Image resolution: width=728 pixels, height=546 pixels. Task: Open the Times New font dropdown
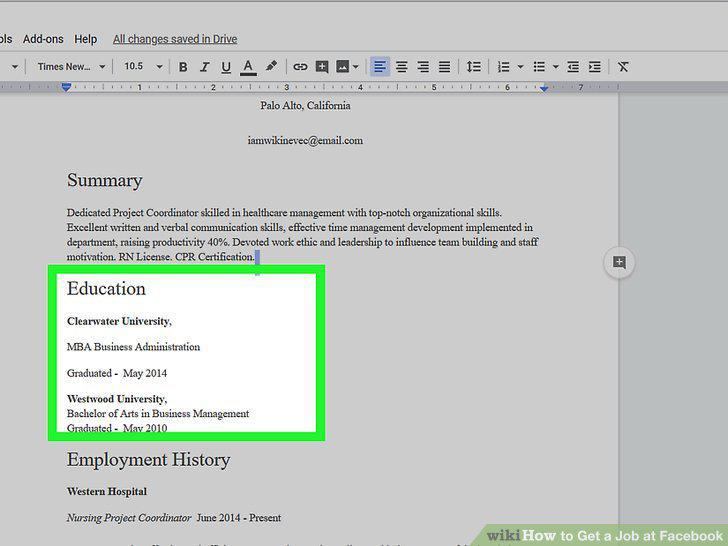72,67
